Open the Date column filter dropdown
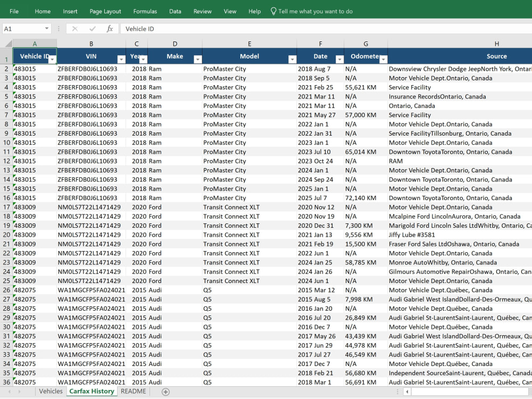The image size is (532, 399). tap(339, 60)
